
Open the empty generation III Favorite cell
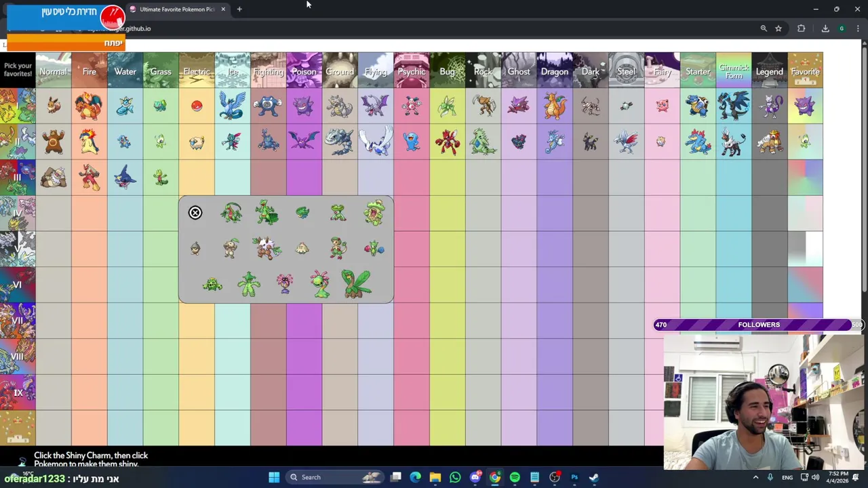coord(805,178)
